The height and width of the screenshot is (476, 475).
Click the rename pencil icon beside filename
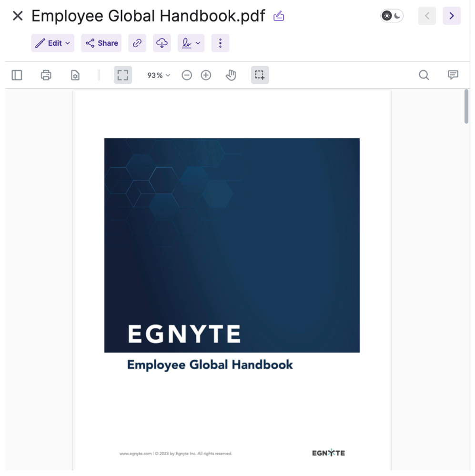pos(279,16)
